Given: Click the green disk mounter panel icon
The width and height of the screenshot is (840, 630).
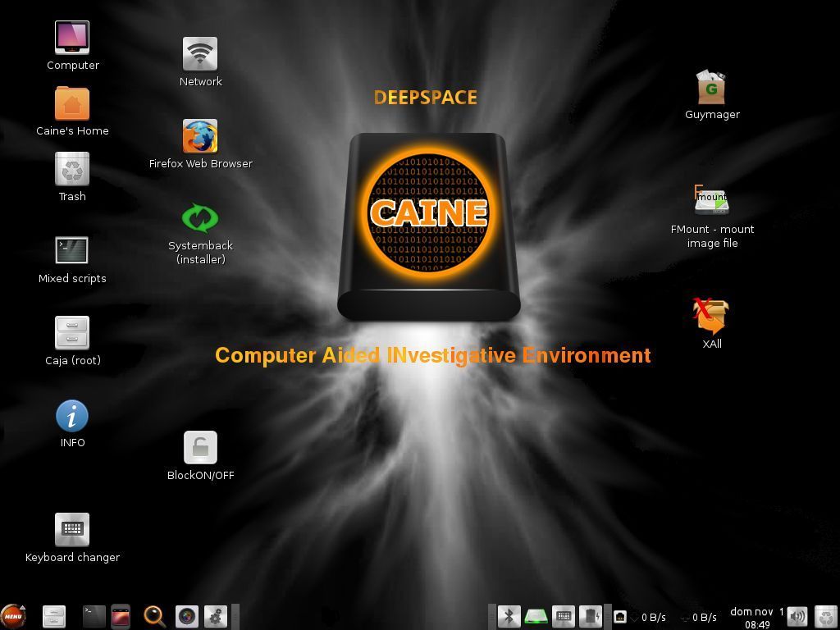Looking at the screenshot, I should tap(536, 616).
